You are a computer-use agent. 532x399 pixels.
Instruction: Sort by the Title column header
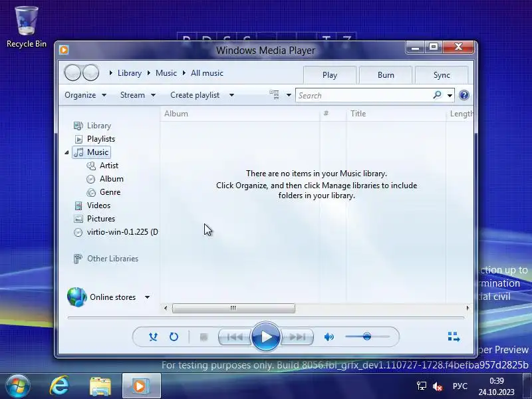click(396, 114)
